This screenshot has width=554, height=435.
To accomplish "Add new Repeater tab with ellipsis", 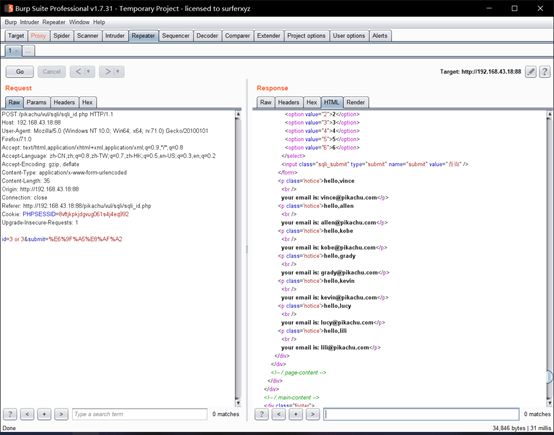I will [28, 51].
